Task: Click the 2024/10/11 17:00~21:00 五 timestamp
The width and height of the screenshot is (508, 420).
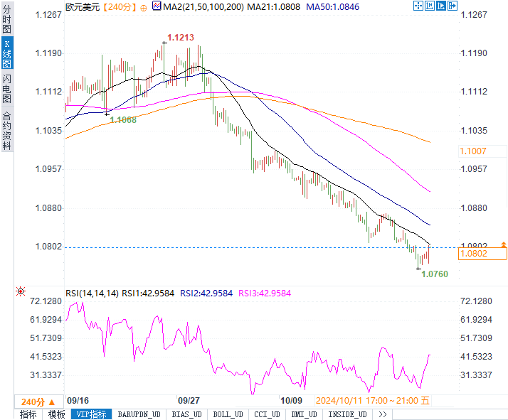Action: 373,401
